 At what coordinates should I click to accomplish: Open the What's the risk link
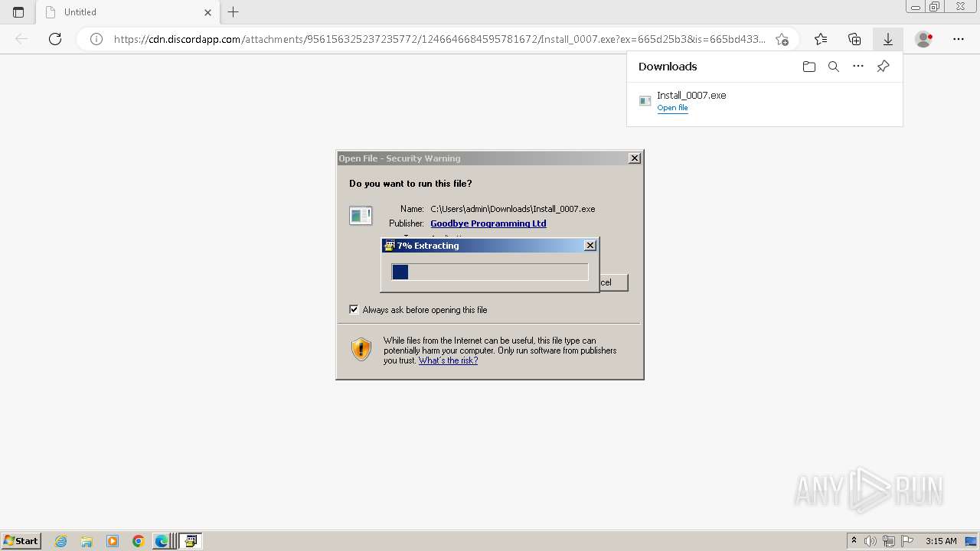(x=448, y=360)
